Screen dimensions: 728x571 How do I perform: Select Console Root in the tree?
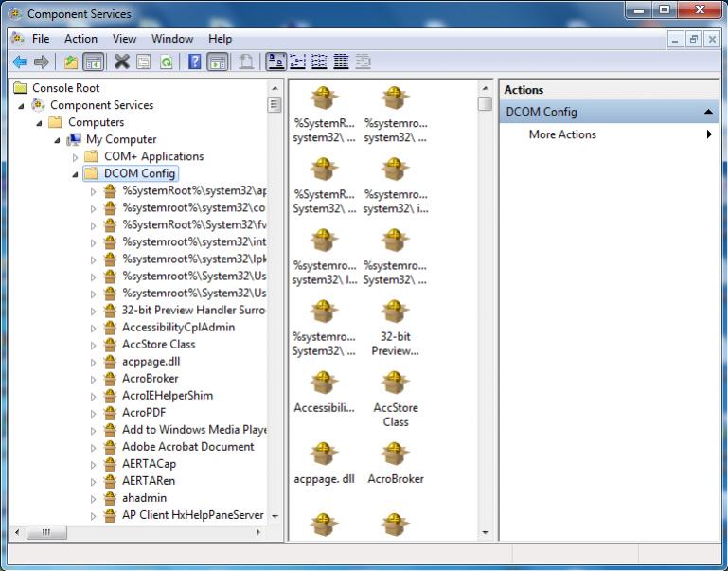point(65,88)
